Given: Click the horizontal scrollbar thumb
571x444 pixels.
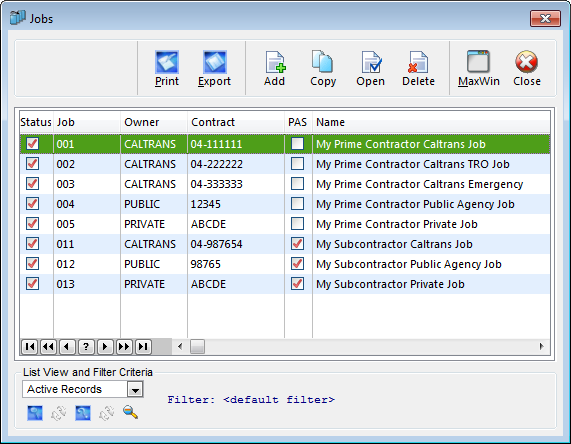Looking at the screenshot, I should 197,346.
